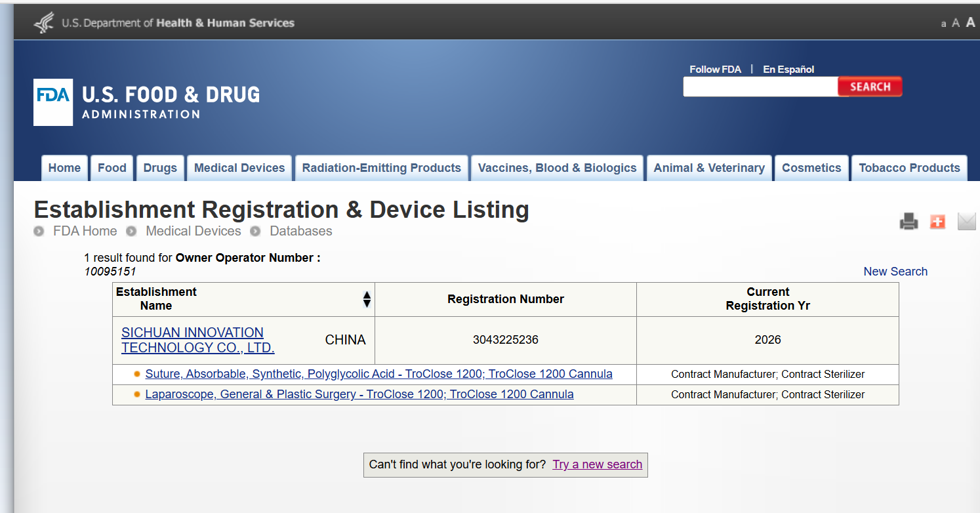Click the New Search link
This screenshot has height=513, width=980.
click(x=895, y=272)
